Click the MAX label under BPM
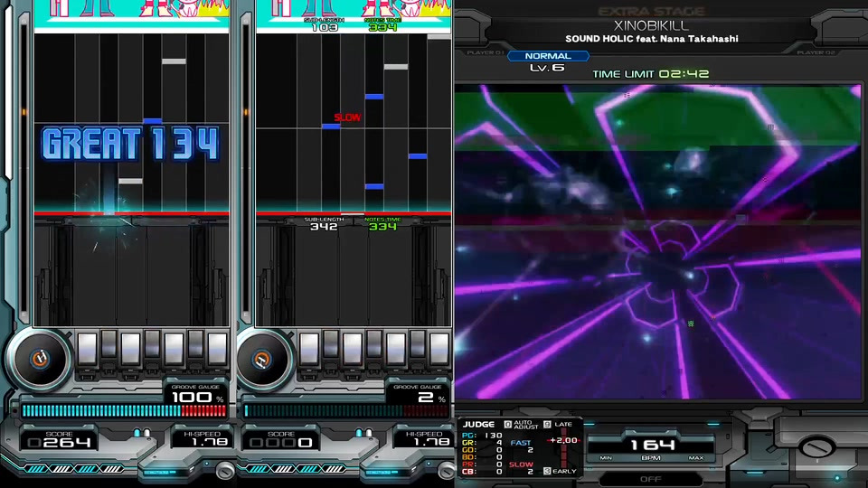Screen dimensions: 868x488 tap(696, 458)
